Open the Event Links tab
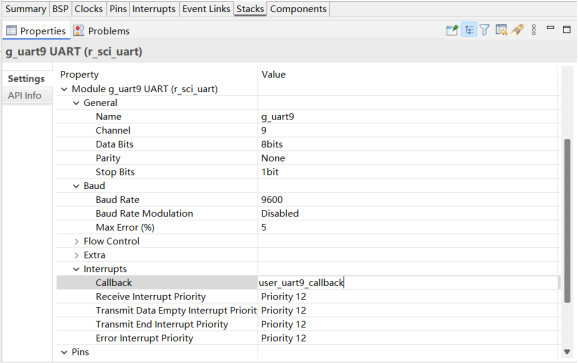 pos(206,9)
